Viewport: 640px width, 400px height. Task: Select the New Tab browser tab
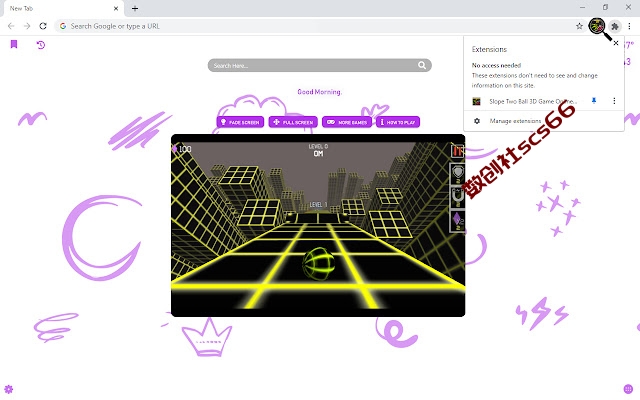pyautogui.click(x=63, y=9)
